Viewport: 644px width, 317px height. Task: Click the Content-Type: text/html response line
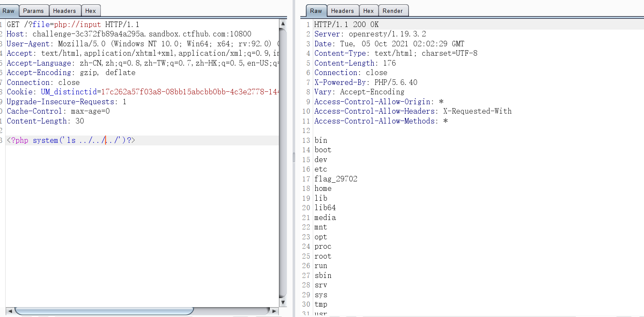(396, 53)
